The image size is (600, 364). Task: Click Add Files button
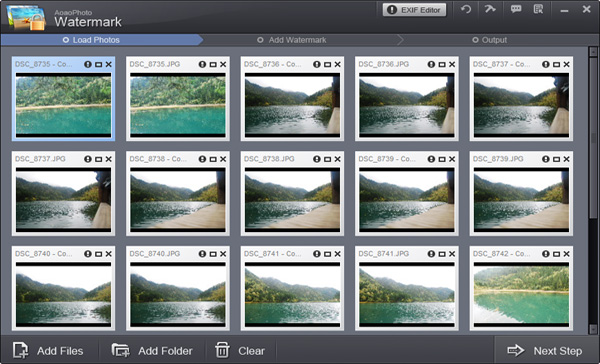tap(49, 351)
